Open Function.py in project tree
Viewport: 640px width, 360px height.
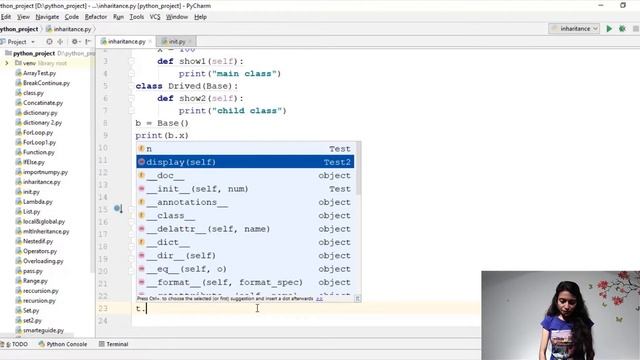38,152
